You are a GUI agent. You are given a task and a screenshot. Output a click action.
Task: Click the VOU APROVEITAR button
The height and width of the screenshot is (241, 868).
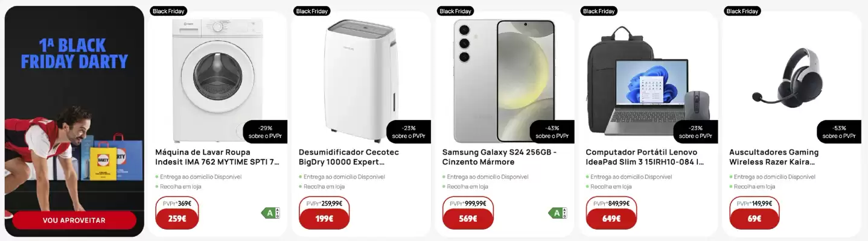[74, 221]
